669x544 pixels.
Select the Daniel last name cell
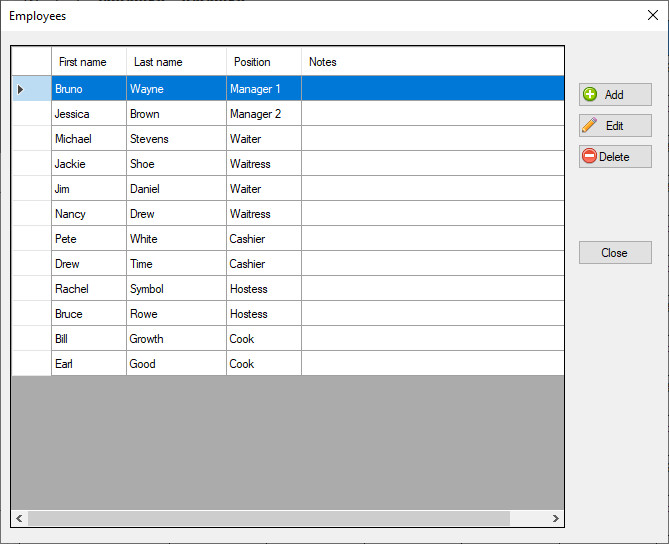tap(176, 189)
